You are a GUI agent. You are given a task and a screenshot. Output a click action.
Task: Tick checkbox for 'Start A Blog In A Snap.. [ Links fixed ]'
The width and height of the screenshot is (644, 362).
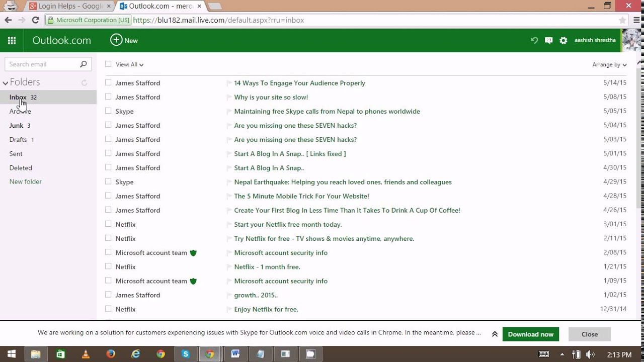(x=108, y=153)
